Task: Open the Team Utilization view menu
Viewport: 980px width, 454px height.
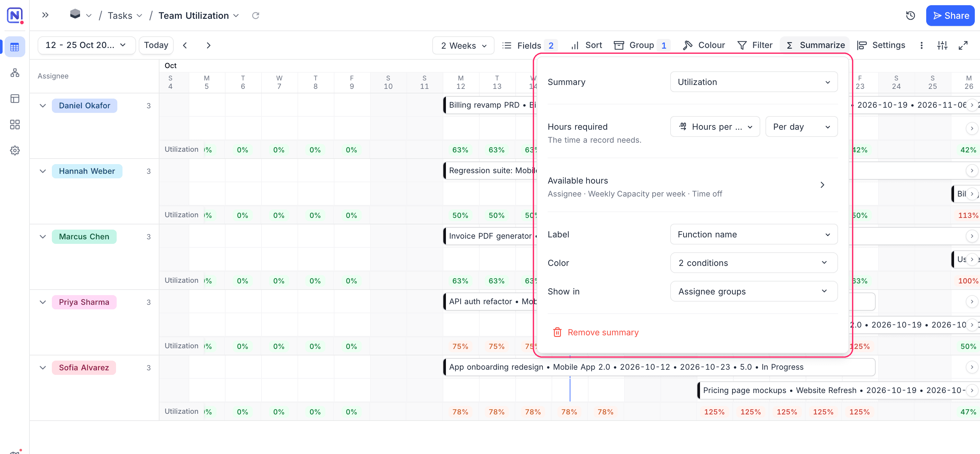Action: click(199, 16)
